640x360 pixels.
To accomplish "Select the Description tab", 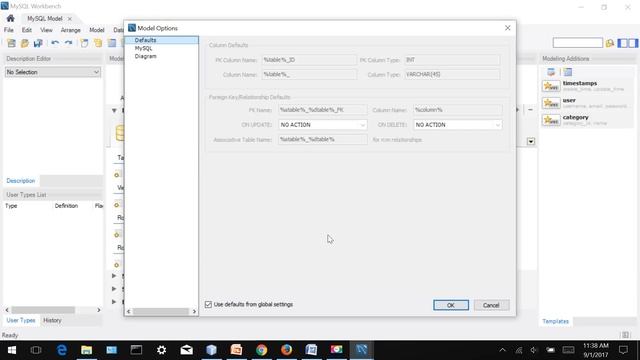I will pyautogui.click(x=21, y=181).
